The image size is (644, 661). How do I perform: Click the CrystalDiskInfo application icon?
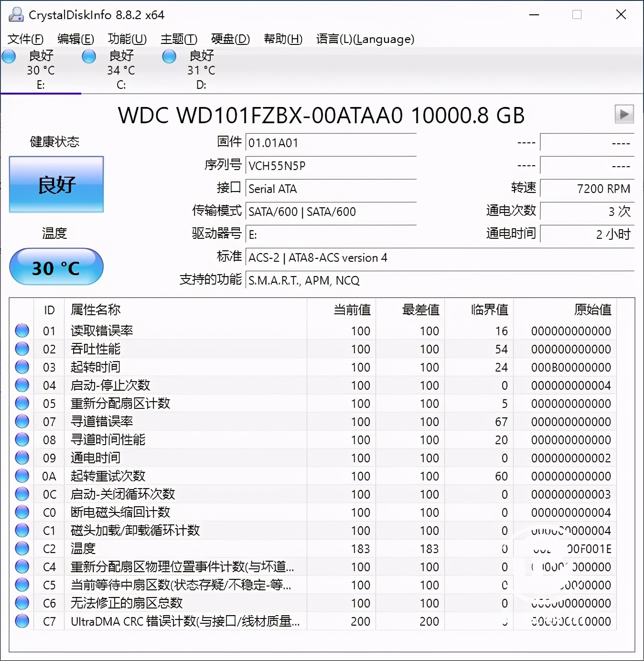pyautogui.click(x=16, y=15)
